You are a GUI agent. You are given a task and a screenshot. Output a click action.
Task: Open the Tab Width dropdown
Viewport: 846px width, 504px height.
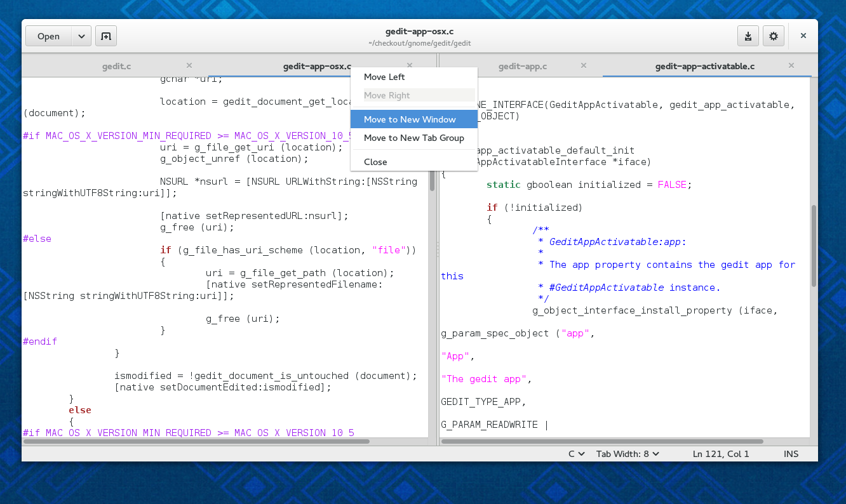[x=628, y=454]
